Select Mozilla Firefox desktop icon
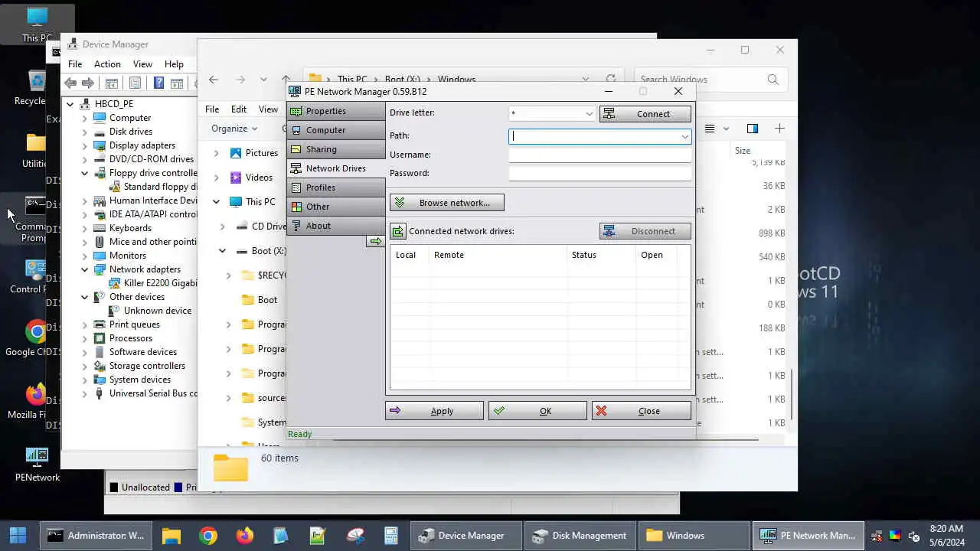980x551 pixels. (x=35, y=402)
